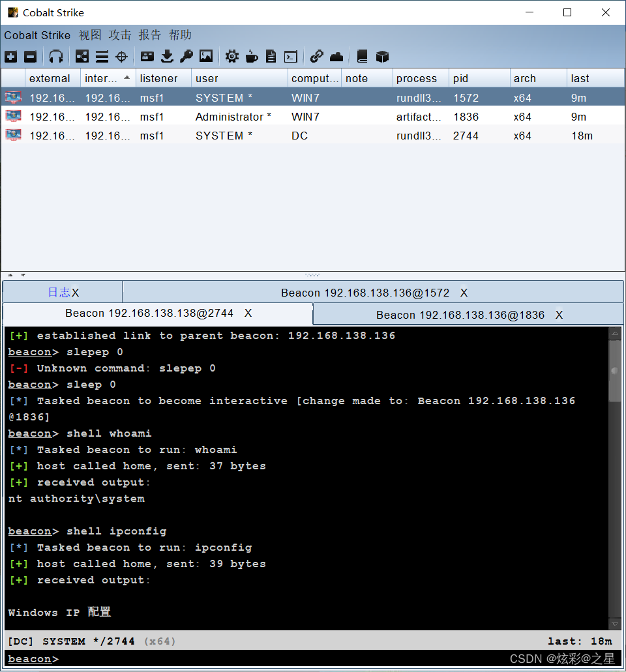
Task: Open screenshots view picture icon
Action: click(x=206, y=56)
